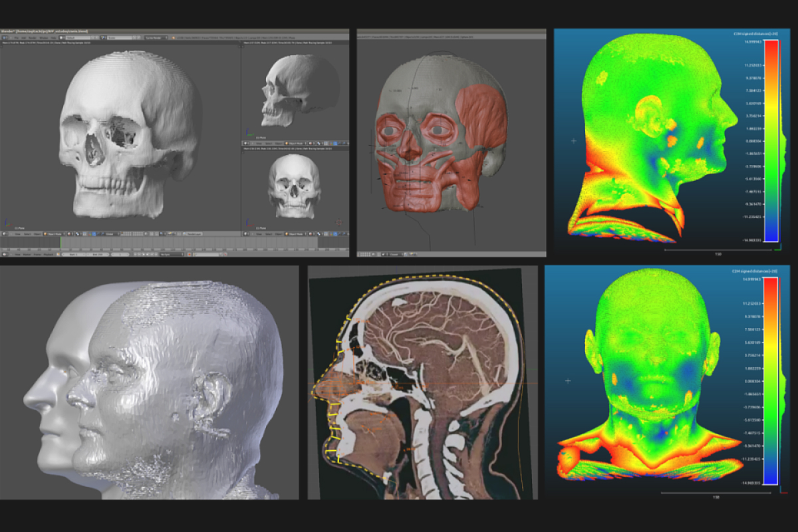
Task: Click editor type icon in timeline header
Action: tap(5, 254)
